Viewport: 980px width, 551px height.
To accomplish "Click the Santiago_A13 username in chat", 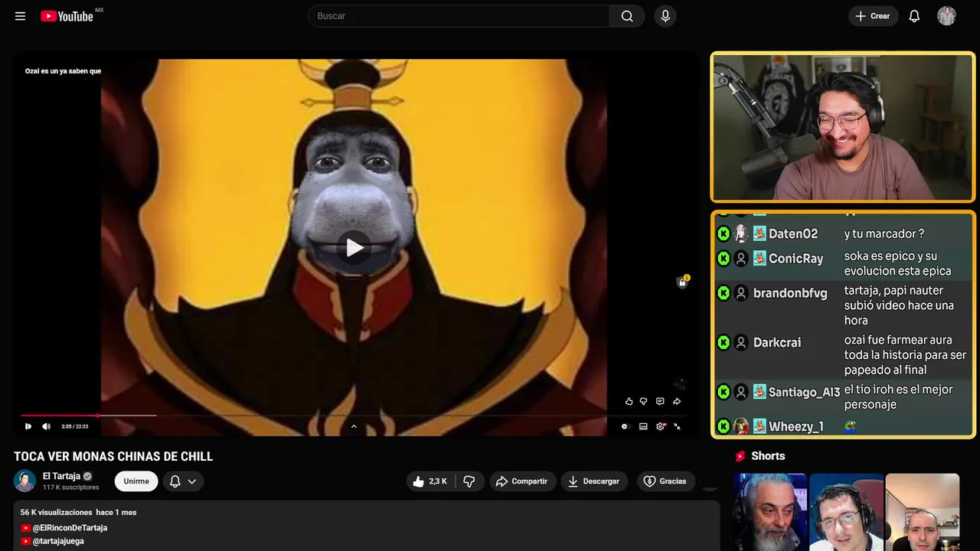I will (804, 392).
